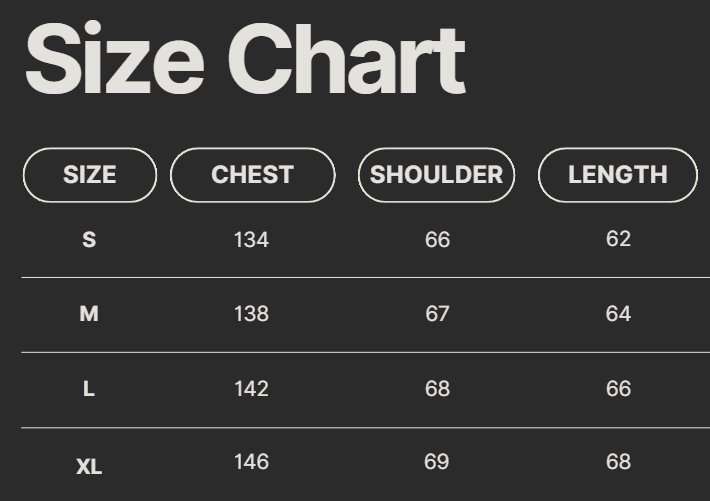Click chest value 138 for size M
710x501 pixels.
(x=251, y=314)
